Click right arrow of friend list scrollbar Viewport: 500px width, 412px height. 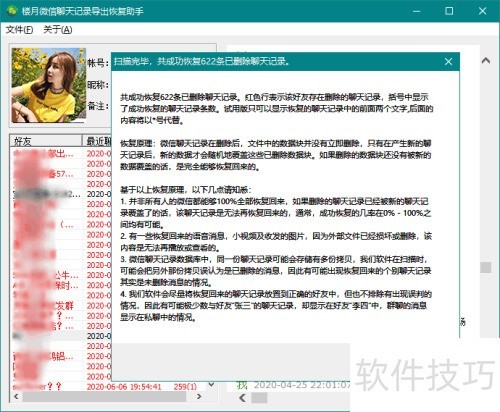[199, 397]
